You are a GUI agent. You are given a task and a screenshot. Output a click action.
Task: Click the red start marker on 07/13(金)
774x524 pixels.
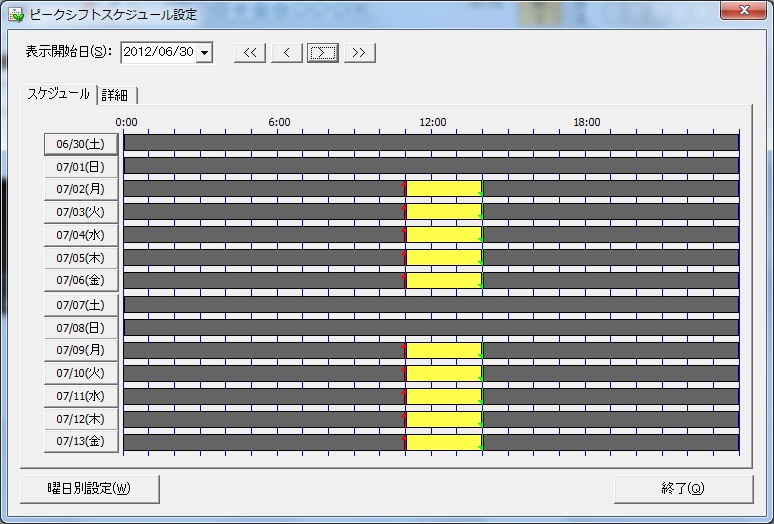(x=405, y=442)
